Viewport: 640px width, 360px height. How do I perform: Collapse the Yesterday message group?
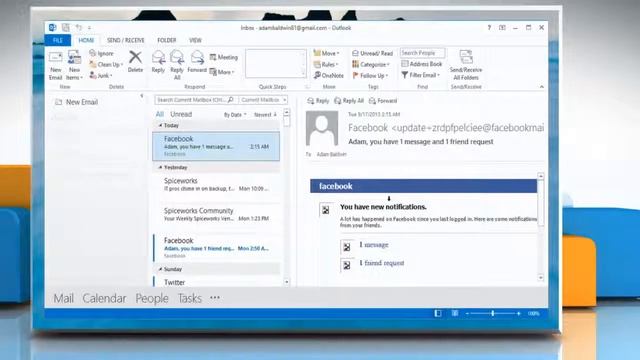coord(160,167)
